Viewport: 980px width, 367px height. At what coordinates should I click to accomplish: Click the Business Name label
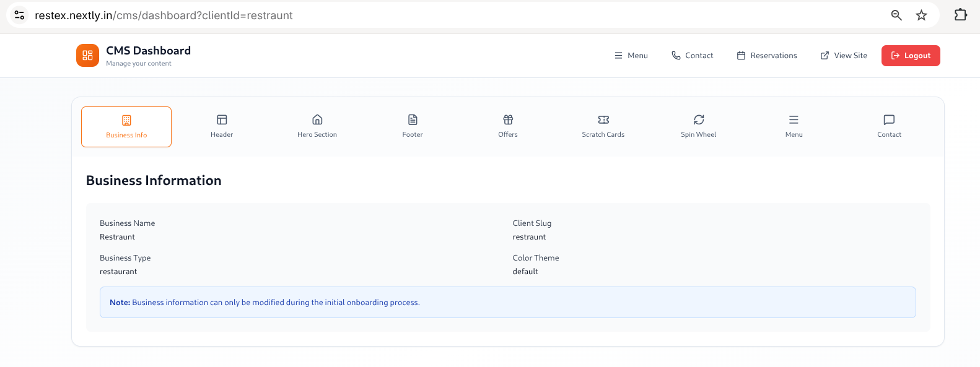[x=128, y=223]
